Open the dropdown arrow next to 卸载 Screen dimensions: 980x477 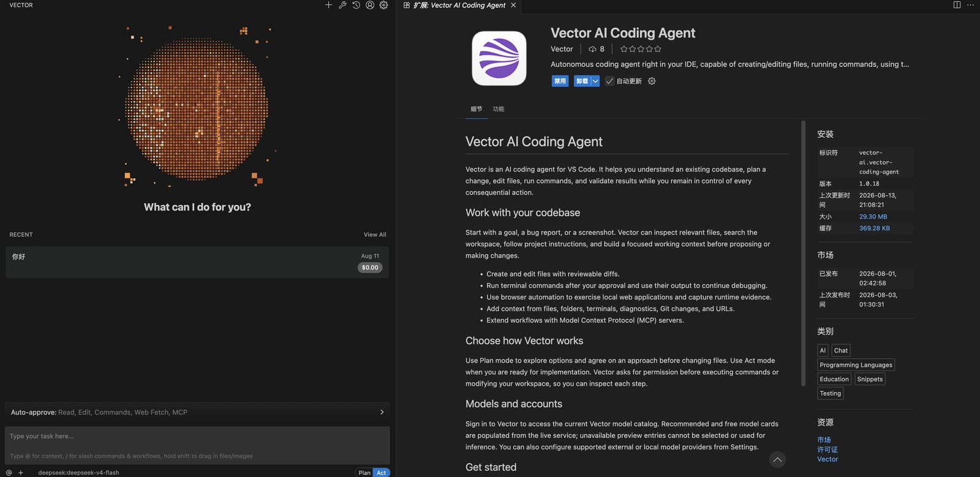pyautogui.click(x=595, y=81)
